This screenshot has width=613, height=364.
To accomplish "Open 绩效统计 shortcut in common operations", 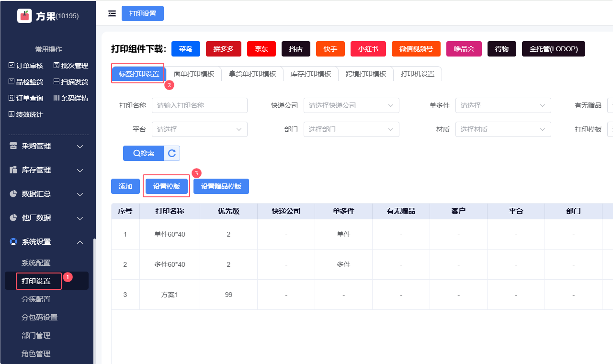I will [26, 114].
